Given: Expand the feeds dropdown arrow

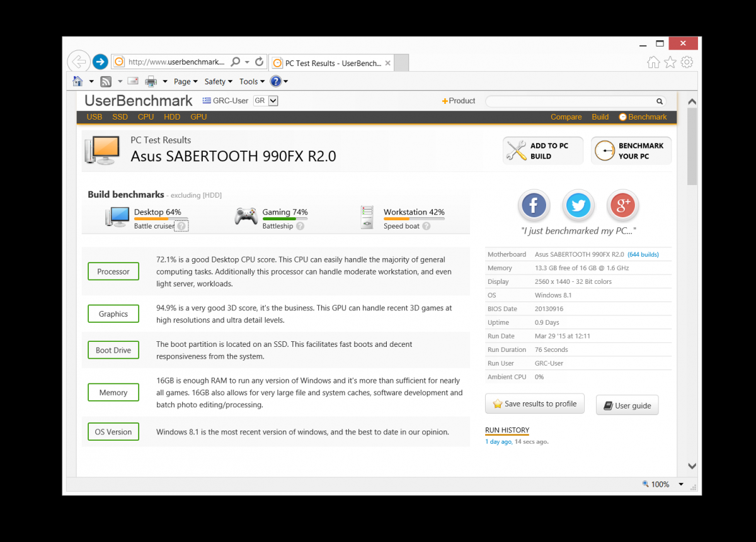Looking at the screenshot, I should click(120, 81).
